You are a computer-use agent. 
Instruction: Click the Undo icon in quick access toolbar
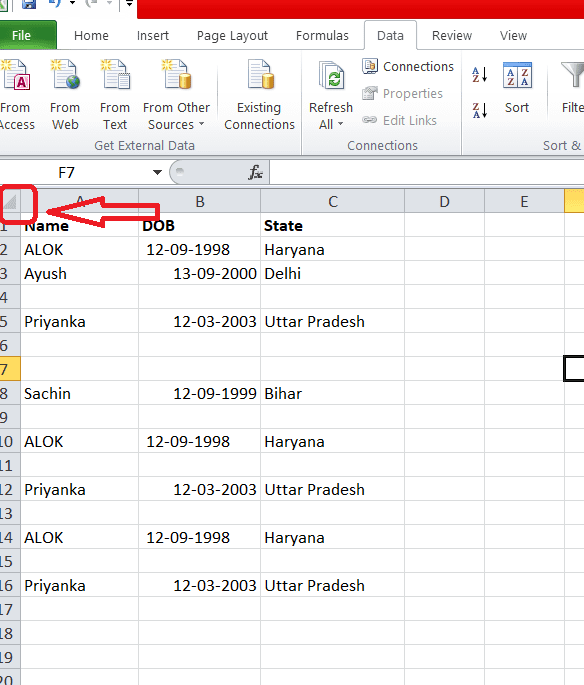click(x=55, y=4)
